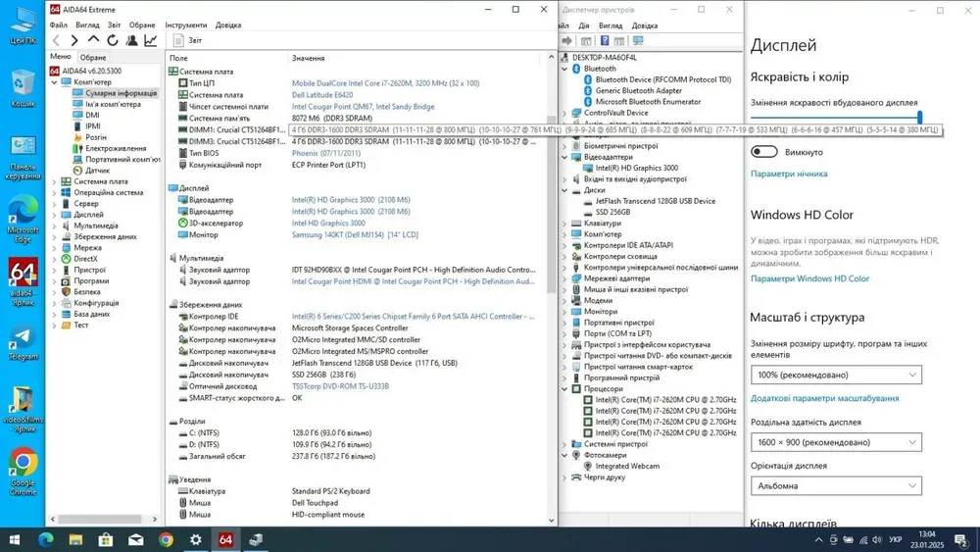Open the display resolution 1600 × 900 dropdown
The image size is (980, 552).
(836, 442)
